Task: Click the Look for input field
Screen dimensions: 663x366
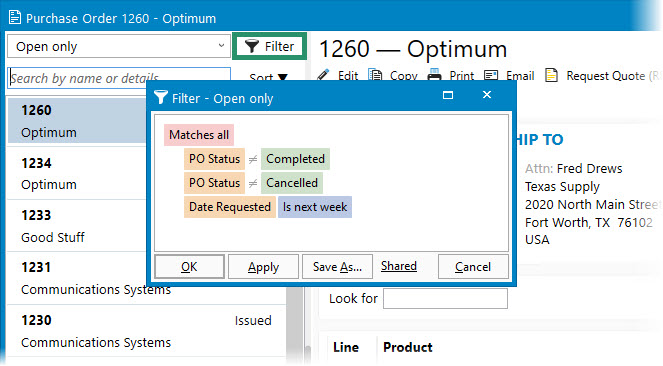Action: point(445,298)
